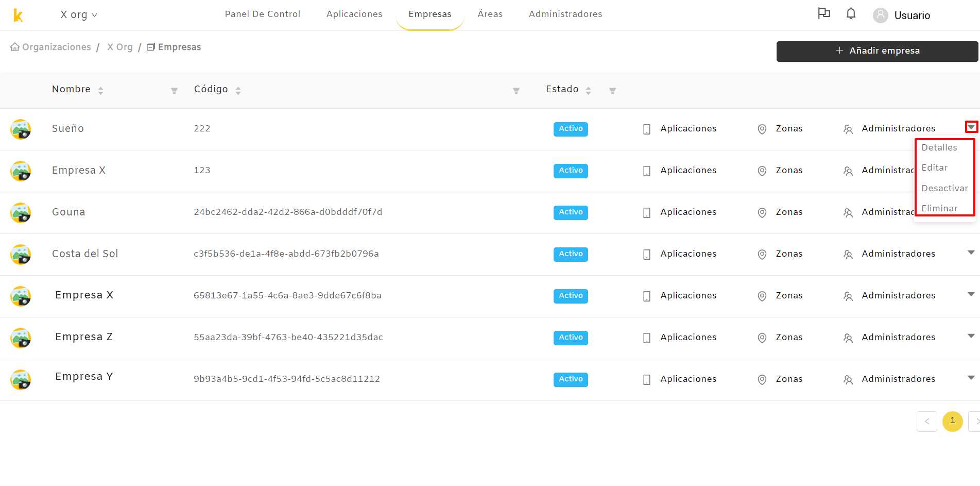Click the Costa del Sol name
The image size is (980, 486).
(85, 254)
